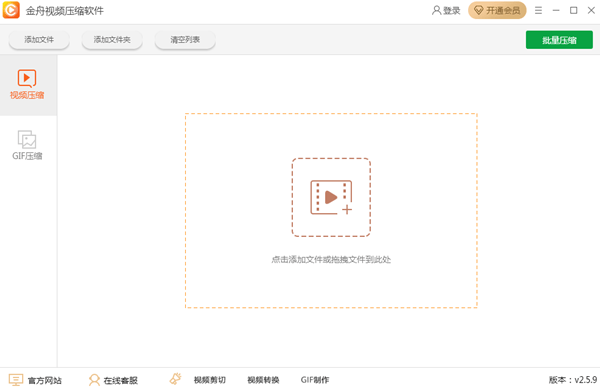This screenshot has width=600, height=387.
Task: Open the 视频转换 link
Action: [x=263, y=380]
